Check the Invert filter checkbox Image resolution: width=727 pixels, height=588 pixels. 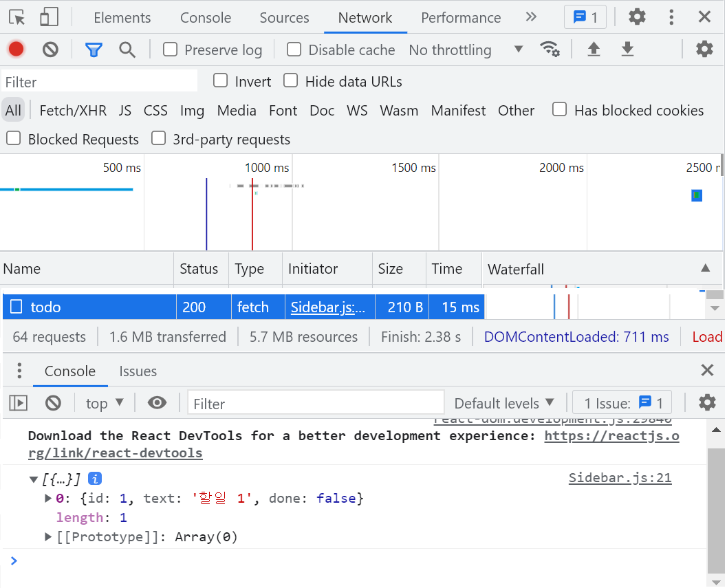tap(220, 80)
